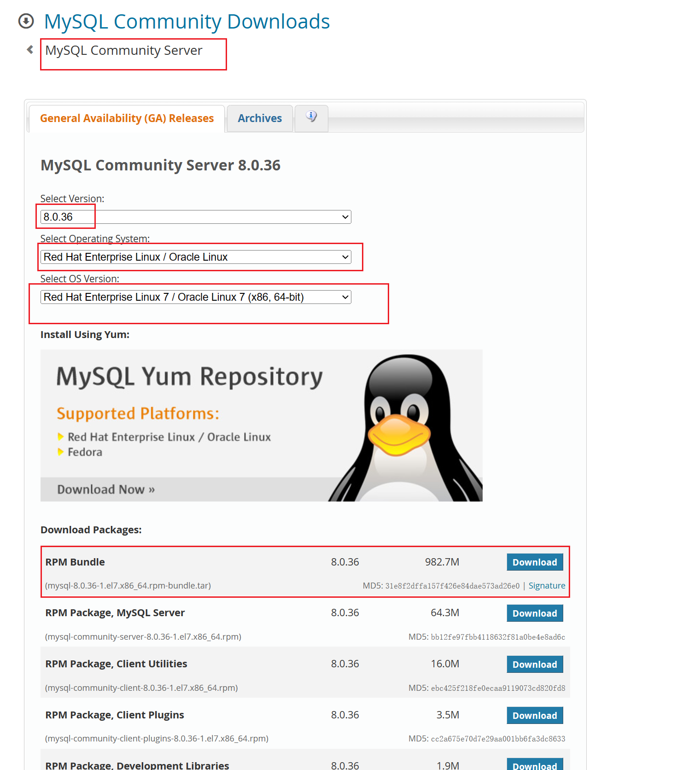This screenshot has width=700, height=770.
Task: Click the Download Packages: heading
Action: 91,530
